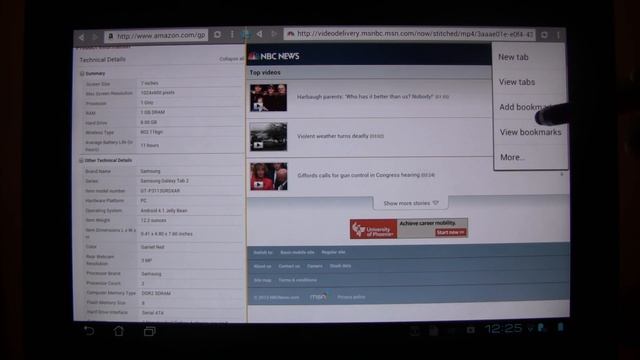This screenshot has height=360, width=640.
Task: Click the videodelivery.msnbc.msn.com address bar
Action: (409, 34)
